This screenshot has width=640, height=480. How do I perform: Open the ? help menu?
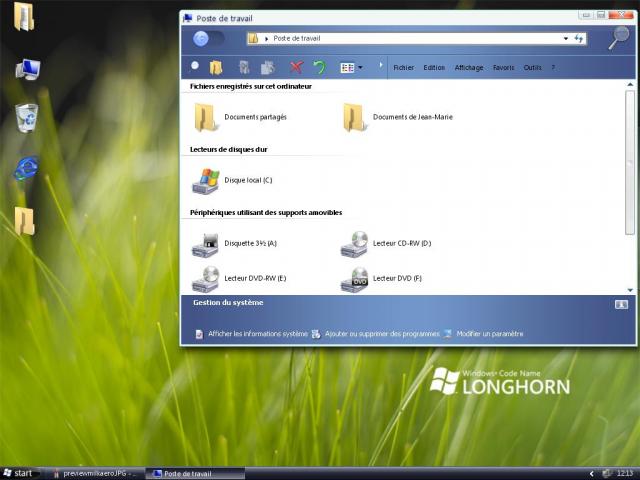tap(553, 68)
